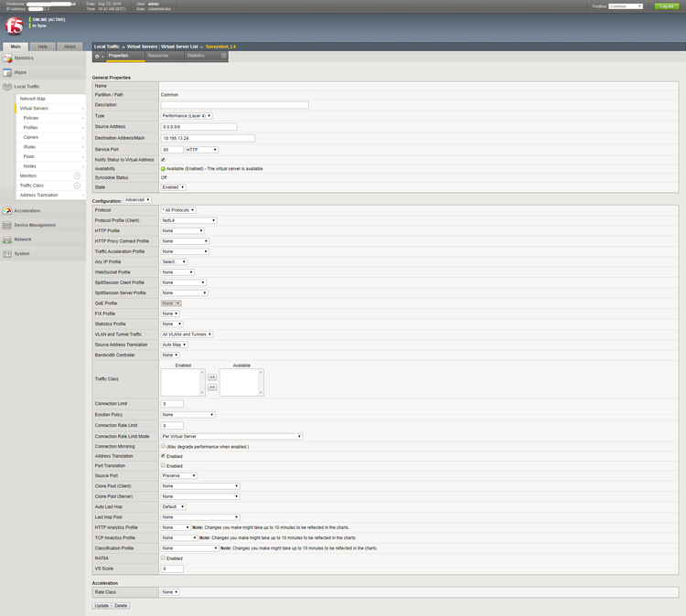This screenshot has height=616, width=686.
Task: Open the Service Port HTTP dropdown
Action: pos(202,150)
